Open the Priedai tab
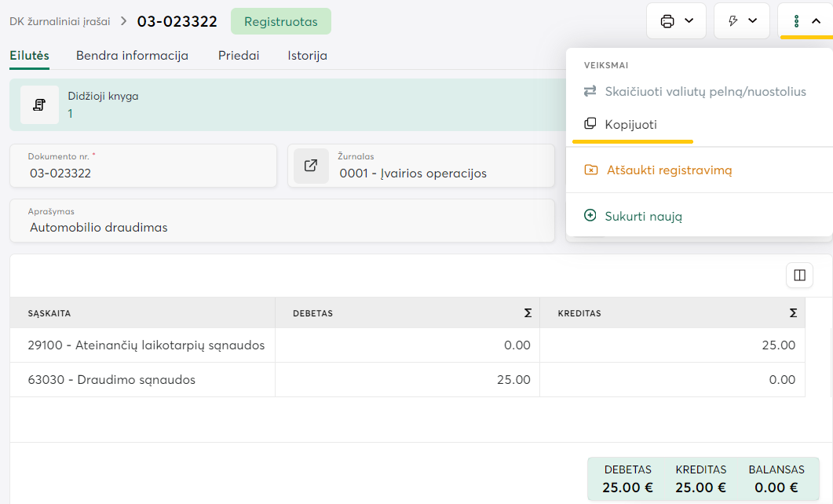Image resolution: width=833 pixels, height=504 pixels. point(239,56)
